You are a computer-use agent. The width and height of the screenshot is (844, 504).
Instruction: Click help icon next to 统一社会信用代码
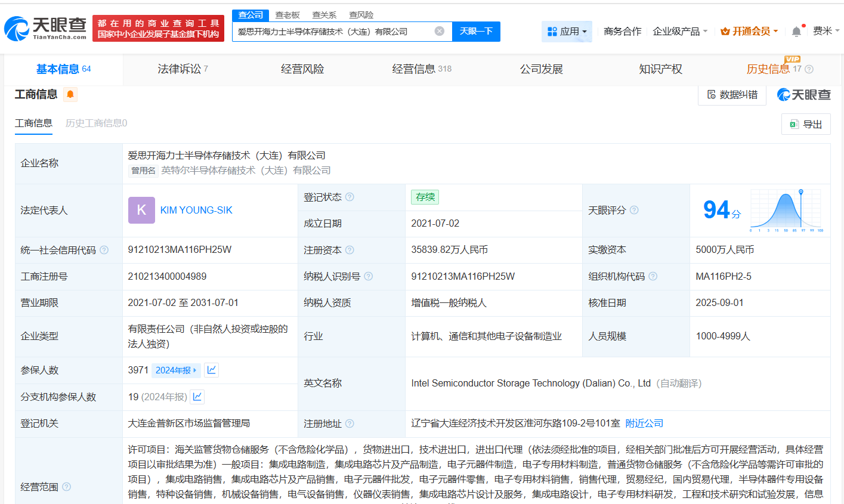pos(104,250)
